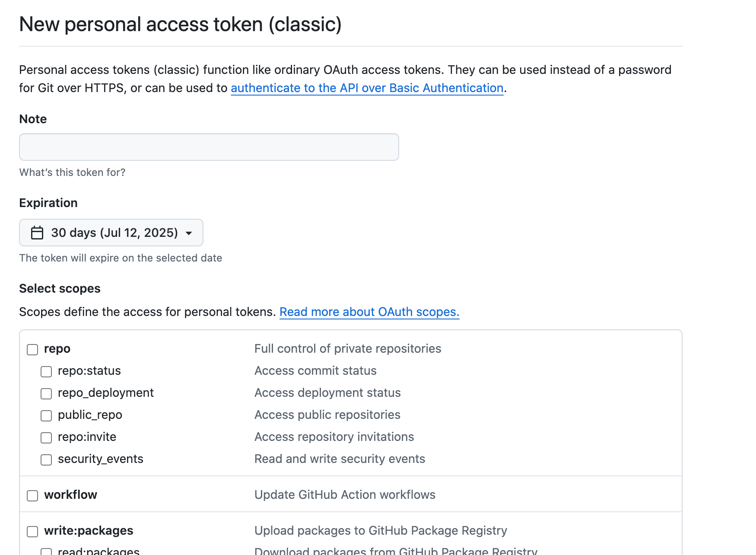Tick the read:packages checkbox
Screen dimensions: 756x555
pos(46,552)
